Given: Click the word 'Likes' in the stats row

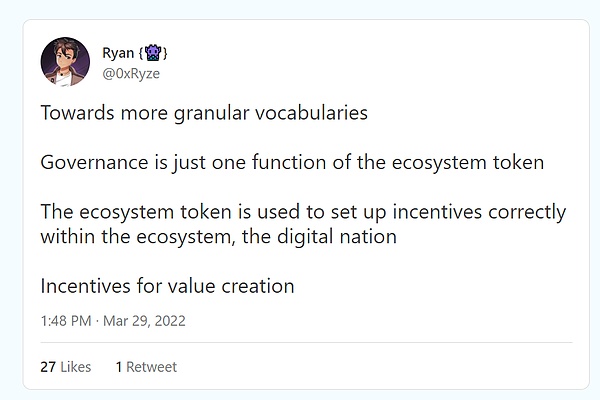Looking at the screenshot, I should [x=75, y=367].
